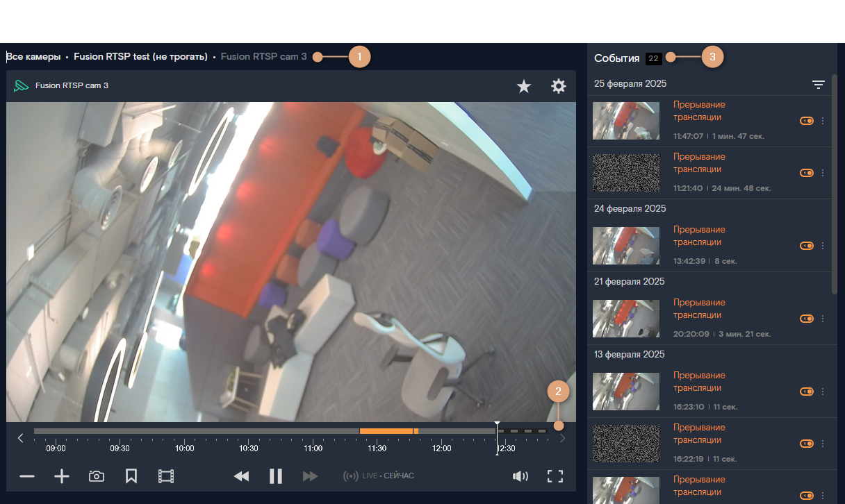Zoom out the timeline with the minus icon
Viewport: 845px width, 504px height.
[x=27, y=476]
